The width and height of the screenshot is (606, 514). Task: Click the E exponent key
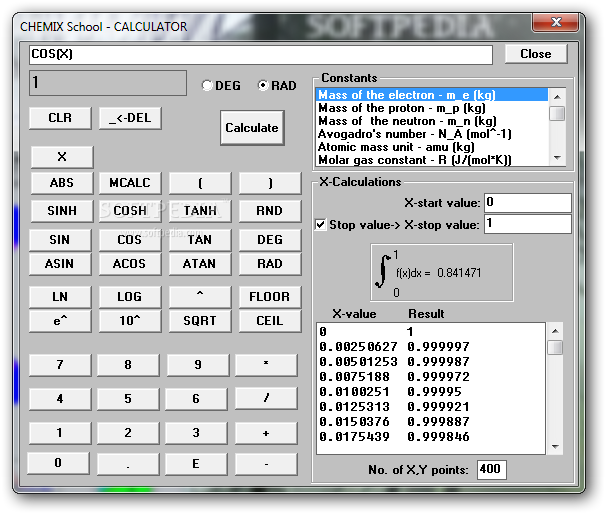click(x=196, y=464)
